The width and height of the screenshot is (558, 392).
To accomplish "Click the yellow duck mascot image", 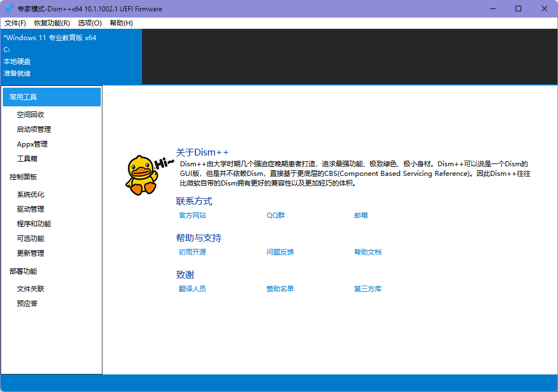I will tap(141, 175).
